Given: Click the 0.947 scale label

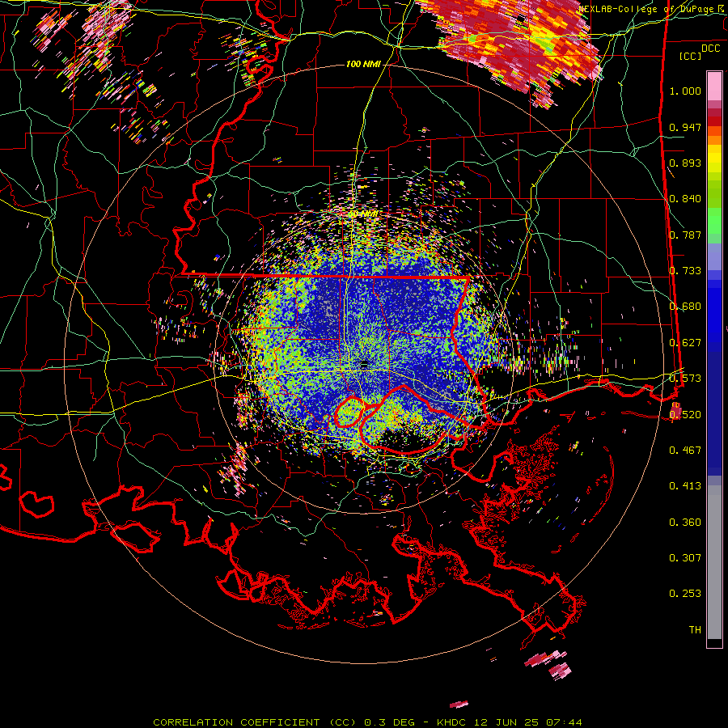Looking at the screenshot, I should [685, 127].
